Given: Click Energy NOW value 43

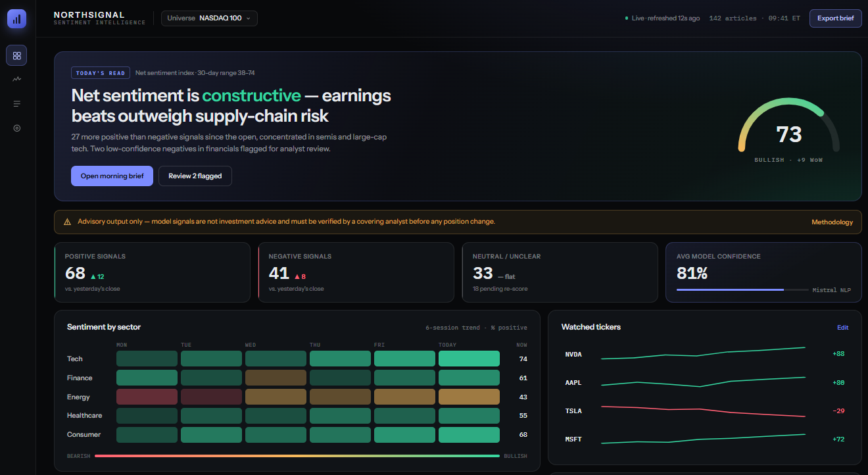Looking at the screenshot, I should tap(523, 397).
